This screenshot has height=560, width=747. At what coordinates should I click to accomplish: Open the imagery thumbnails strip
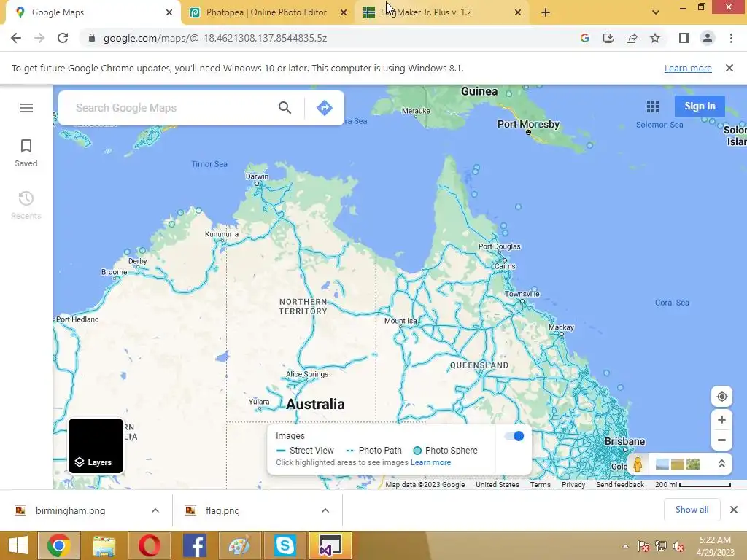(678, 464)
